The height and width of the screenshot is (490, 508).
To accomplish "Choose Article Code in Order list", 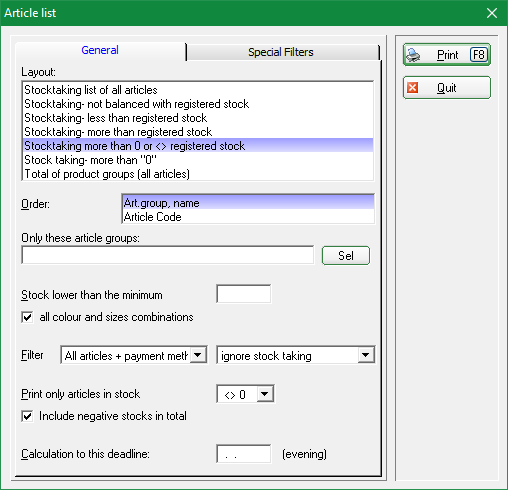I will pyautogui.click(x=248, y=217).
